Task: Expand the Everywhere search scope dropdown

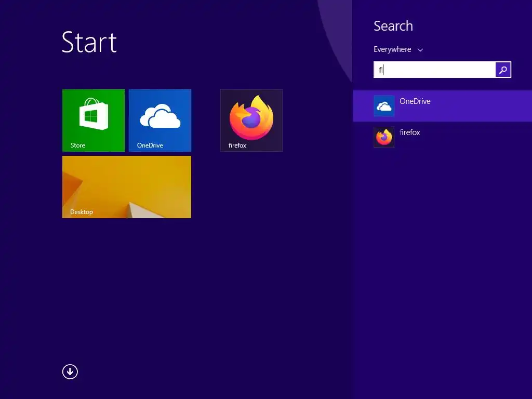Action: coord(398,49)
